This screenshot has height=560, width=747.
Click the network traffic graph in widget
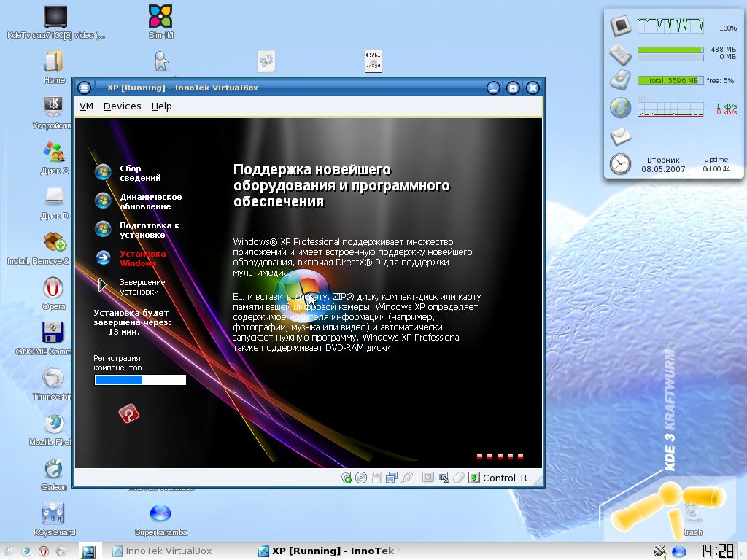(671, 108)
